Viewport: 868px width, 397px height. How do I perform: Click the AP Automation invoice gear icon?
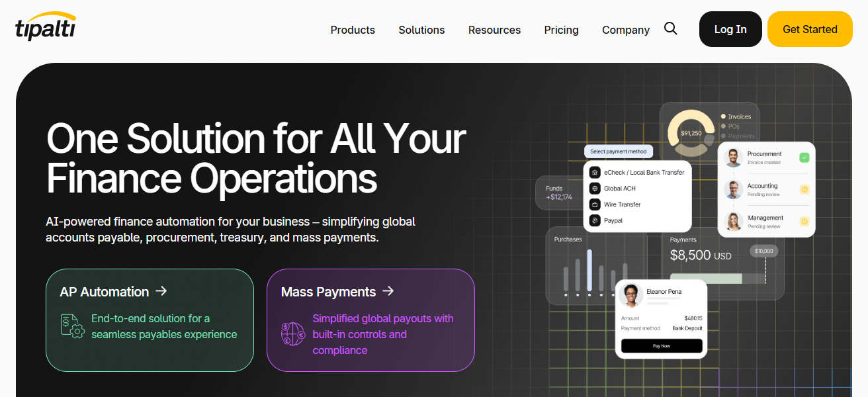tap(72, 326)
